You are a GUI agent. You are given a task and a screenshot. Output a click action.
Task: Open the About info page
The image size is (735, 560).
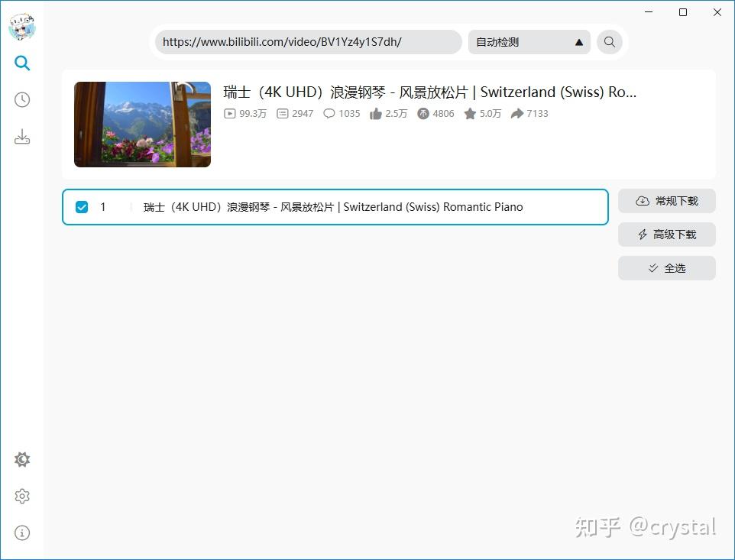click(x=22, y=532)
